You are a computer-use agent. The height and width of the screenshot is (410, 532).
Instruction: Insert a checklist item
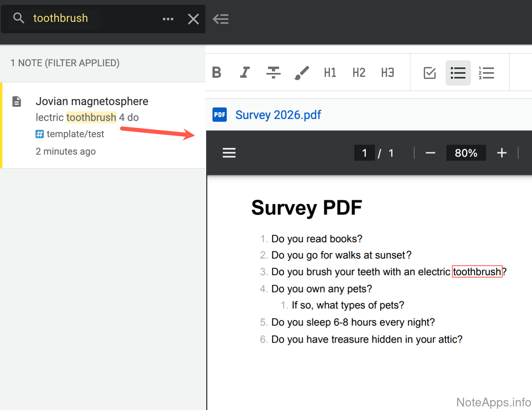click(430, 73)
